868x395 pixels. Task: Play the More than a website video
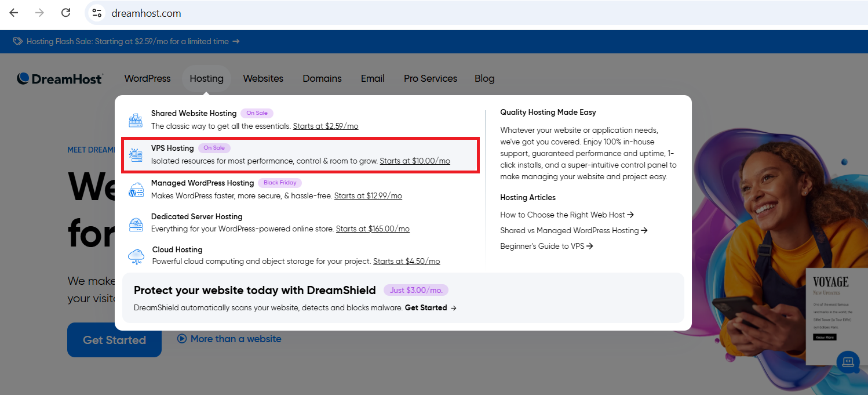point(229,339)
